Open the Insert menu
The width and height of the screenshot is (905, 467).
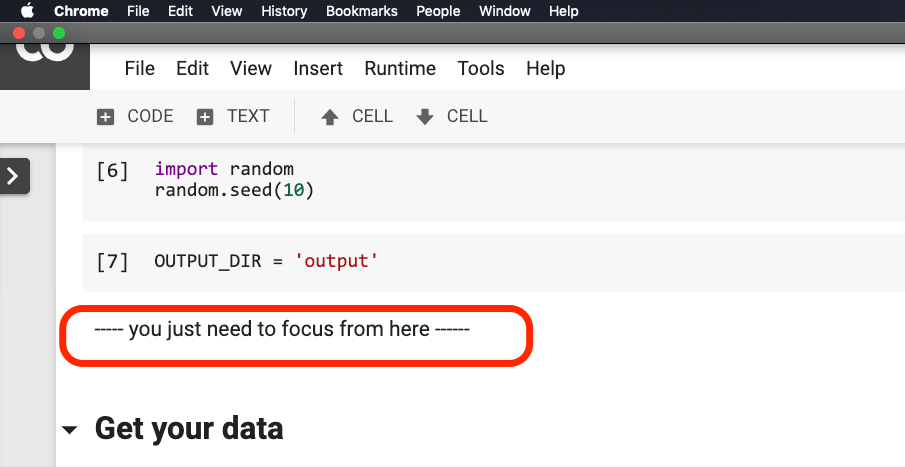318,68
